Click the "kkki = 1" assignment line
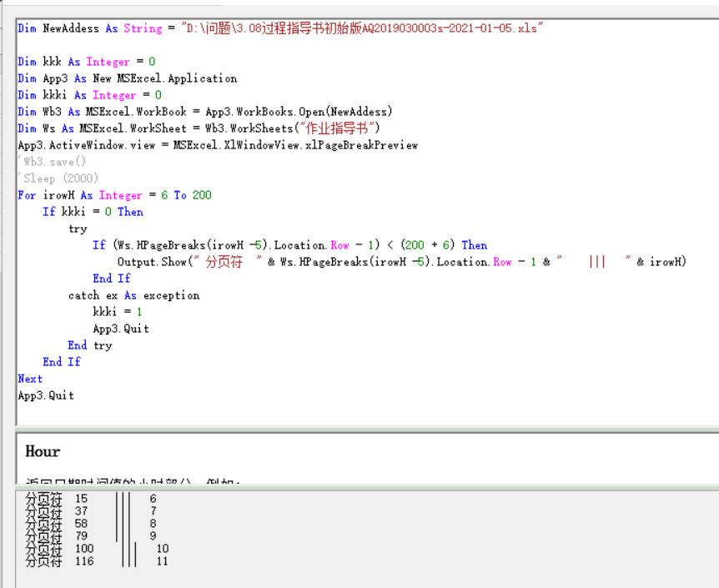Viewport: 719px width, 588px height. click(x=118, y=312)
